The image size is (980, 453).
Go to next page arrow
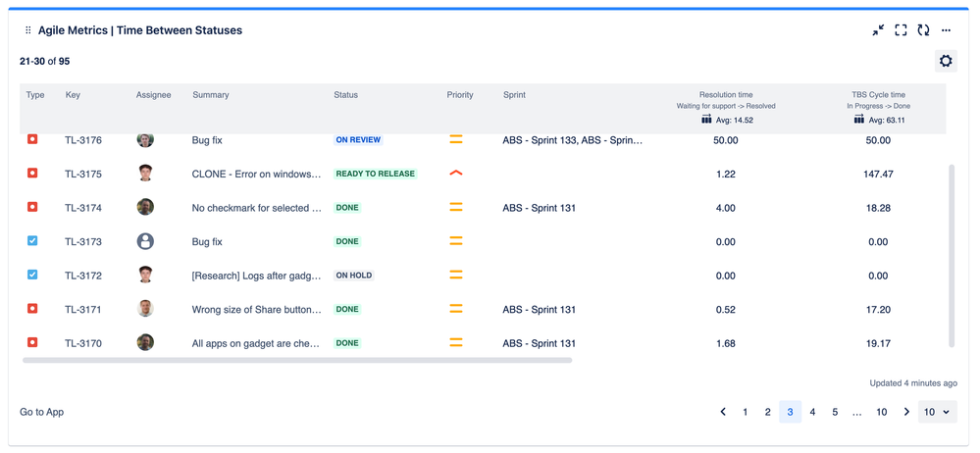click(x=906, y=412)
